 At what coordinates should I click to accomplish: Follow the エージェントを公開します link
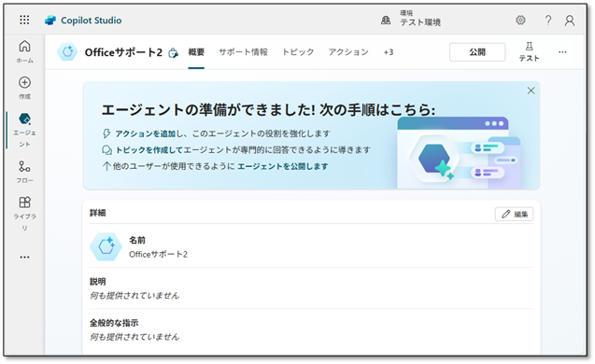(283, 166)
